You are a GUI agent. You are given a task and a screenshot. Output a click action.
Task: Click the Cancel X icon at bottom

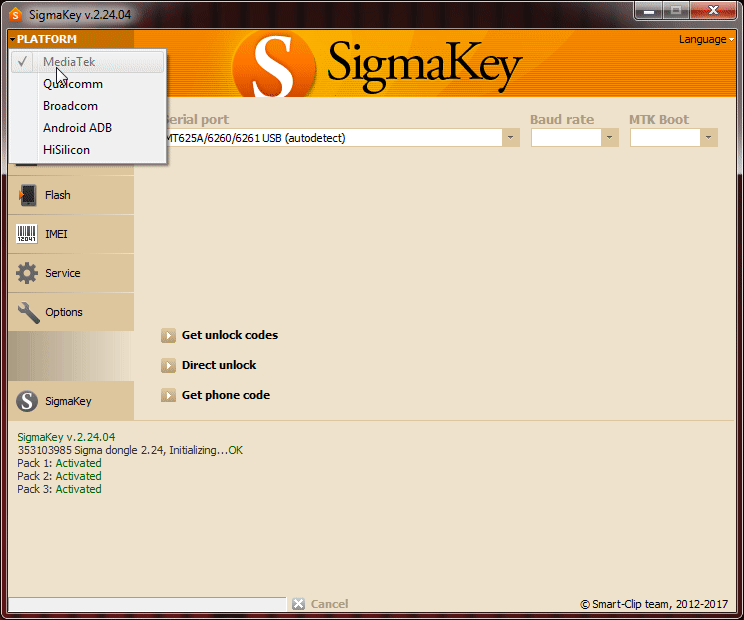click(x=298, y=604)
